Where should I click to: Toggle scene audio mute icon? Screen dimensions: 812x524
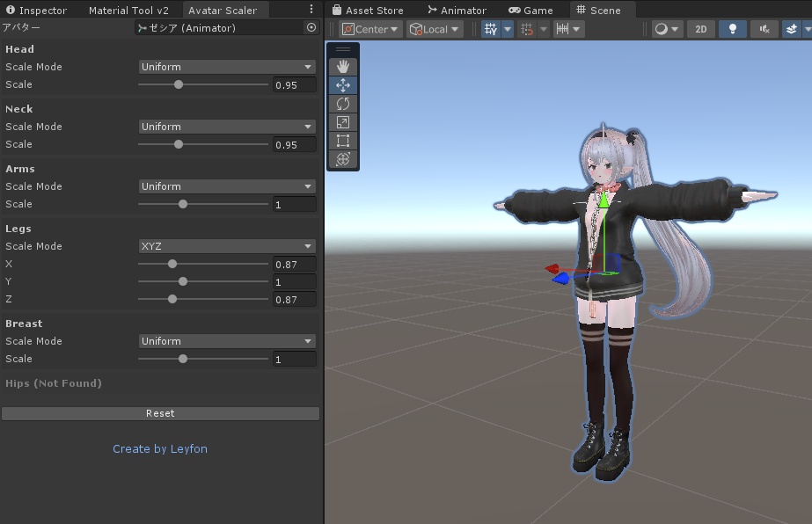pyautogui.click(x=764, y=30)
